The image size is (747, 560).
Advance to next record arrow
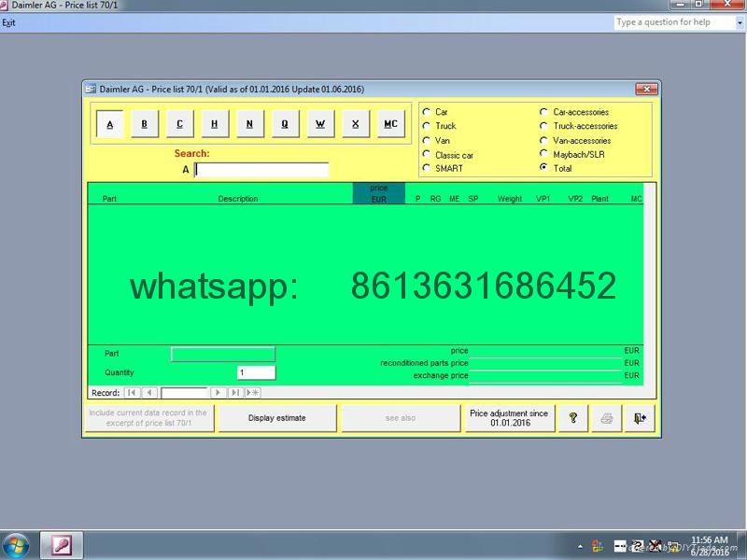click(x=218, y=393)
